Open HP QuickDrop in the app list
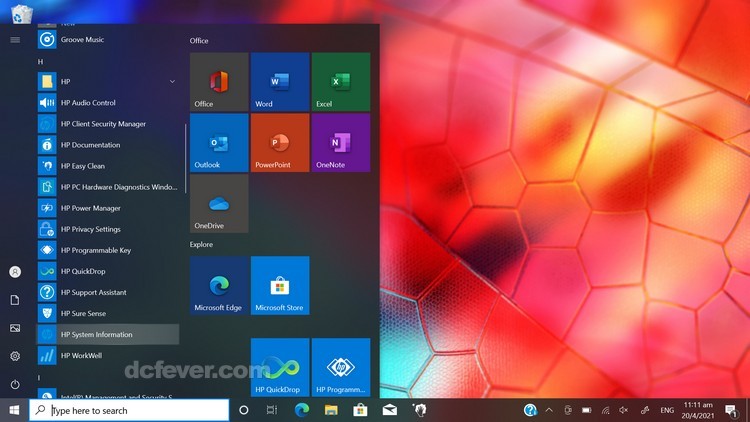The width and height of the screenshot is (750, 422). tap(108, 271)
